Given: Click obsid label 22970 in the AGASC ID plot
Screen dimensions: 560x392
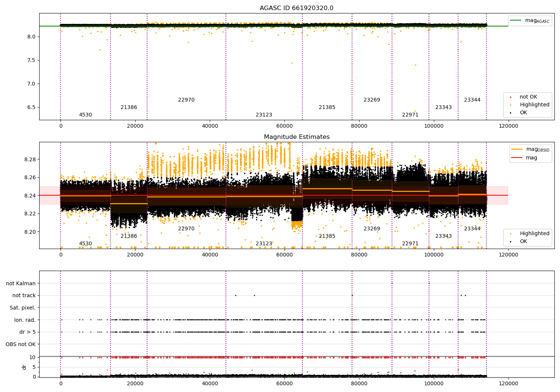Looking at the screenshot, I should (186, 100).
